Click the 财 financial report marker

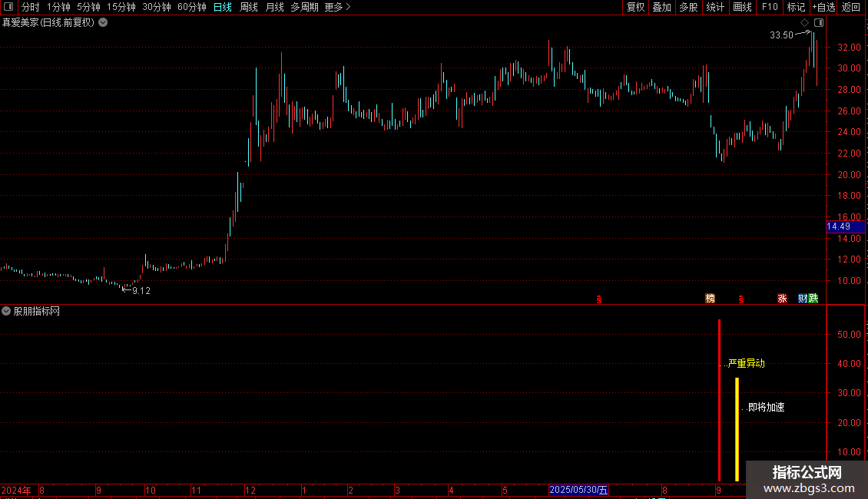click(x=803, y=298)
